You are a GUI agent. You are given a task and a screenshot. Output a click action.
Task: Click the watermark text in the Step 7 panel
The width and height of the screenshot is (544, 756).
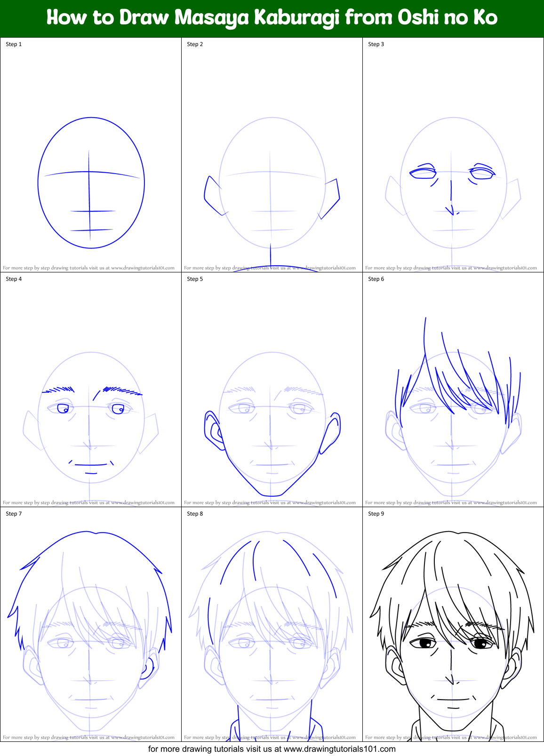(x=88, y=737)
